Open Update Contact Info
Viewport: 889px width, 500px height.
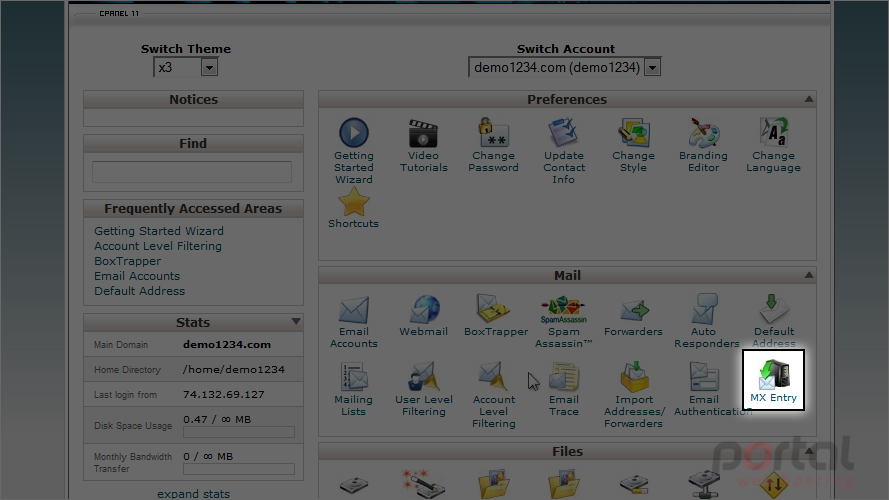[x=563, y=133]
